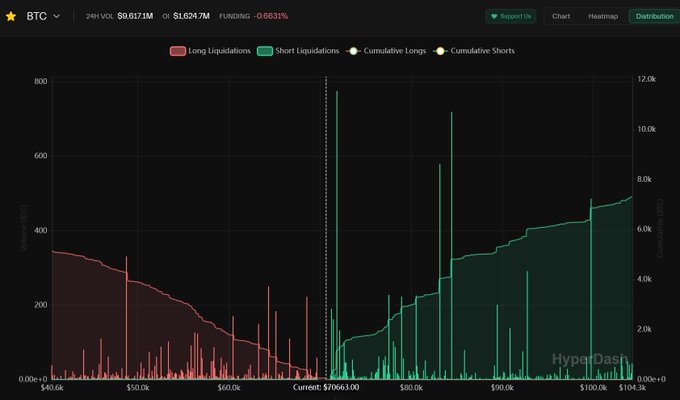
Task: Select the Distribution tab
Action: coord(653,16)
